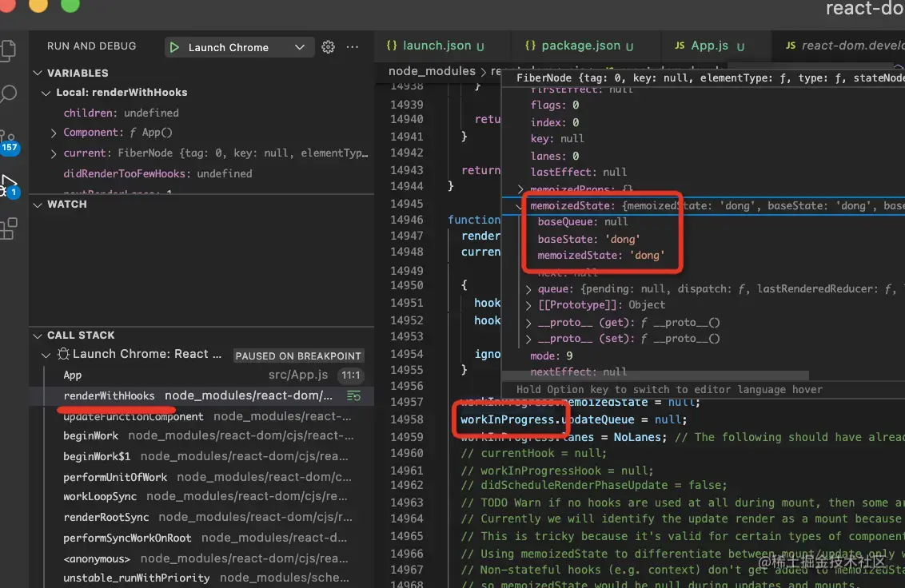Click lastEffect: null in hover popup
This screenshot has height=588, width=905.
[x=578, y=172]
